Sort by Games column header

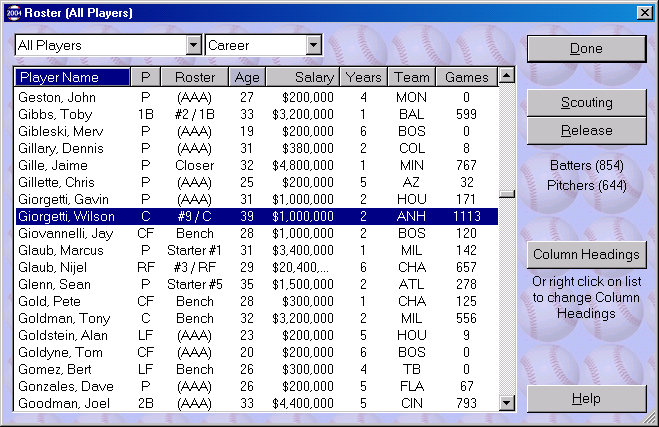coord(466,77)
